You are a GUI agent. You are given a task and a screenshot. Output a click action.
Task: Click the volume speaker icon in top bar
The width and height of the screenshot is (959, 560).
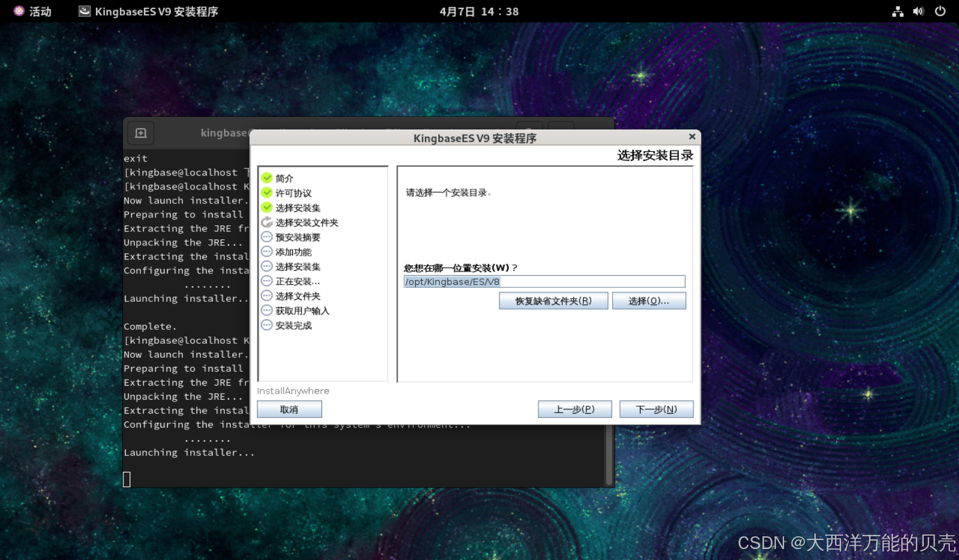tap(918, 12)
